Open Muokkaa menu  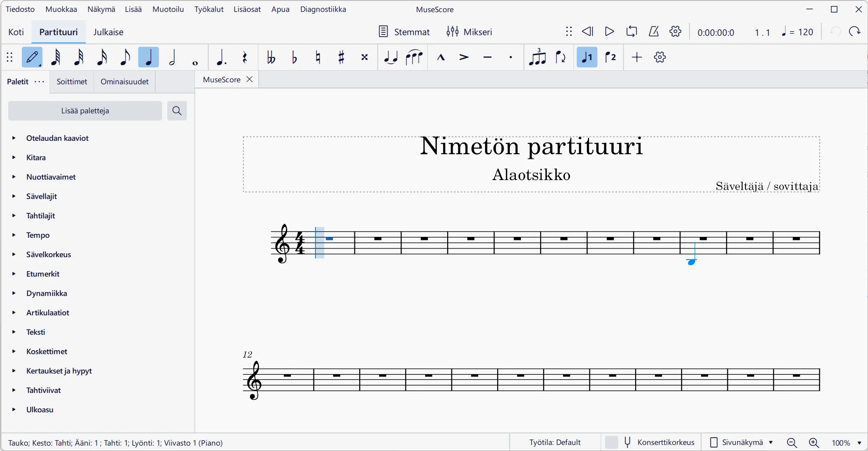pos(61,9)
